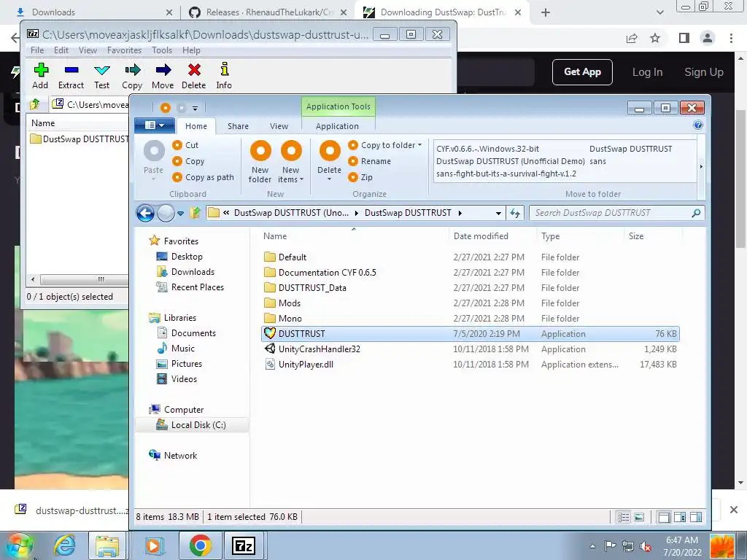The image size is (747, 560).
Task: Expand the Move to folder gallery arrow
Action: [701, 167]
